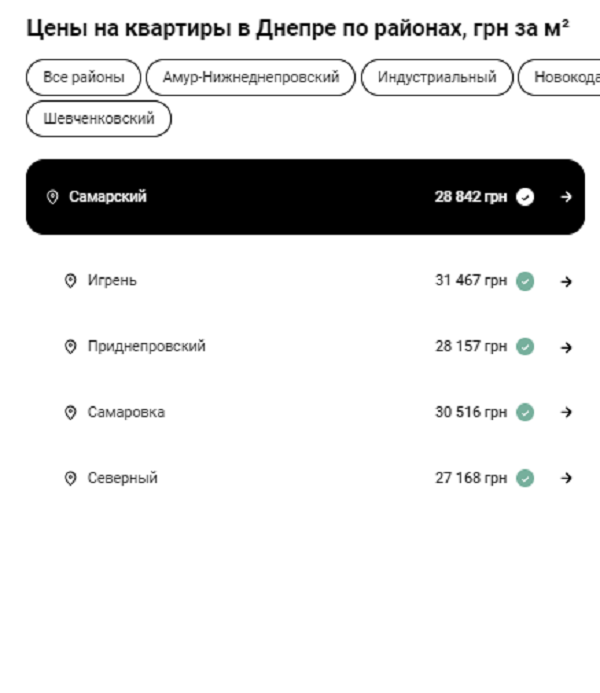Open Игрень details with the arrow
Viewport: 600px width, 693px height.
566,281
